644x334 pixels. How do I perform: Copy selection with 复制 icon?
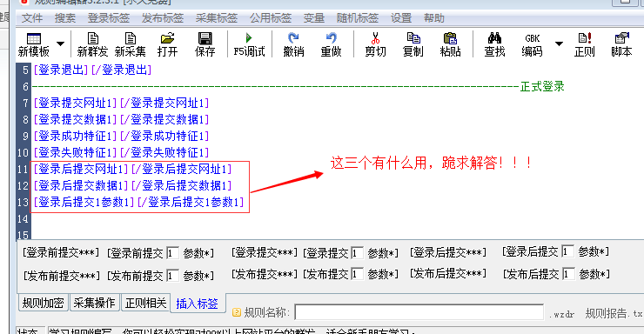(x=413, y=44)
